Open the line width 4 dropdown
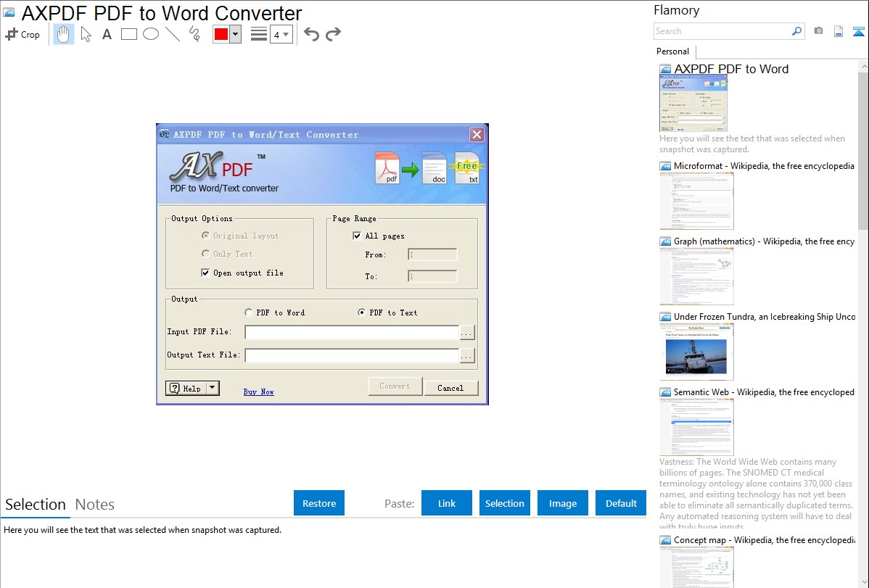The image size is (869, 588). tap(281, 34)
